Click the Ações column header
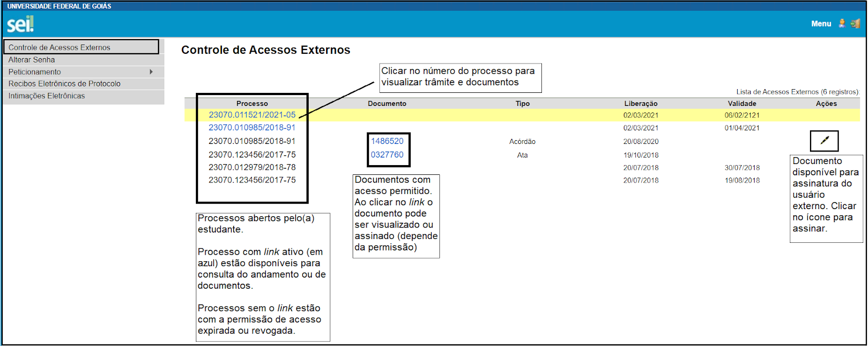This screenshot has height=346, width=868. click(826, 104)
